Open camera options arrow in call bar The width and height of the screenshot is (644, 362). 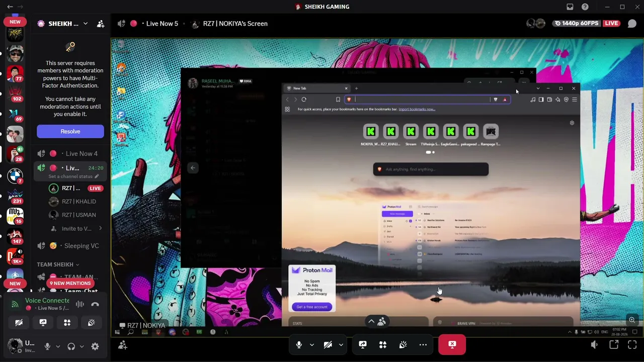tap(341, 344)
